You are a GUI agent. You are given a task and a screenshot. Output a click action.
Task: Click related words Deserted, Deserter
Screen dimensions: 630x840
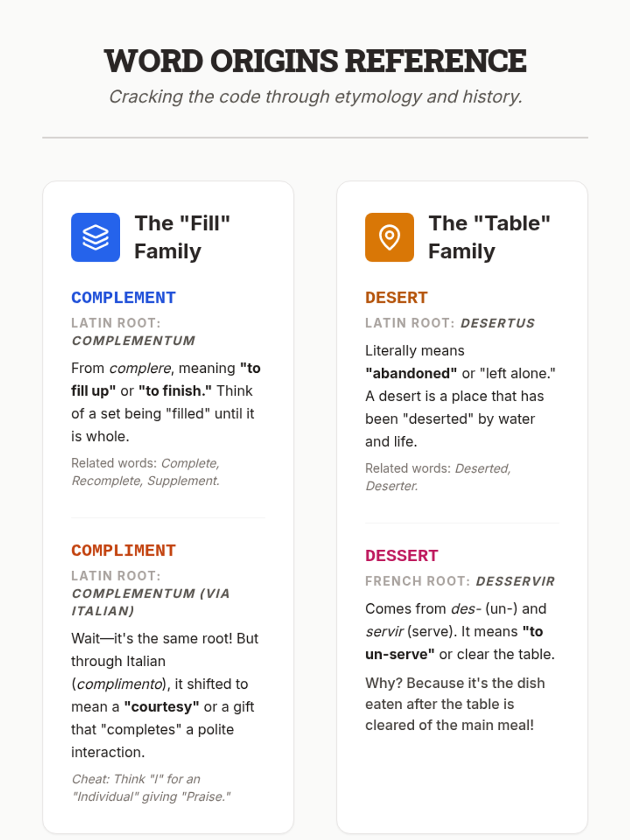pos(438,477)
